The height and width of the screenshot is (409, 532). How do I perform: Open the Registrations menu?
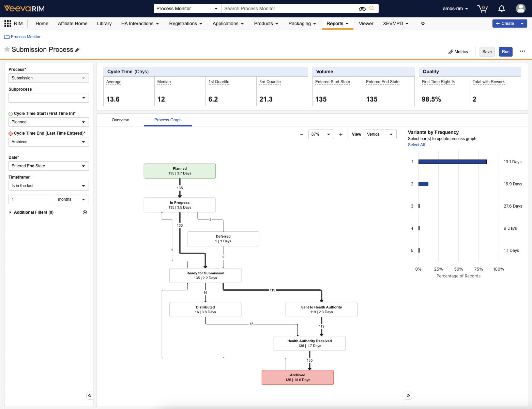(186, 24)
